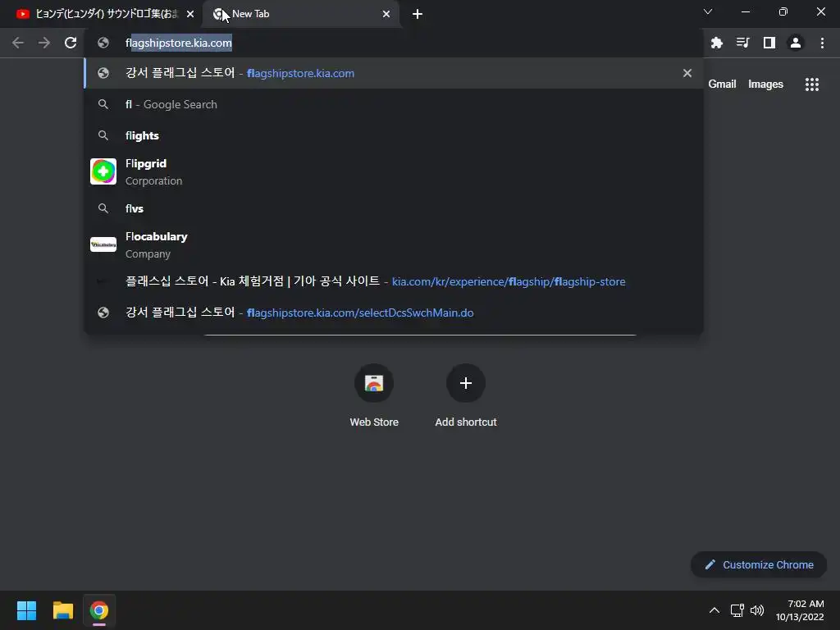Viewport: 840px width, 630px height.
Task: Click the Customize Chrome button
Action: point(759,564)
